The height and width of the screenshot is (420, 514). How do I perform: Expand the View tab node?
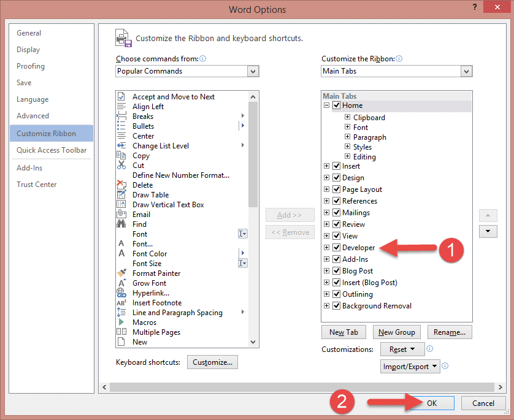pos(326,235)
